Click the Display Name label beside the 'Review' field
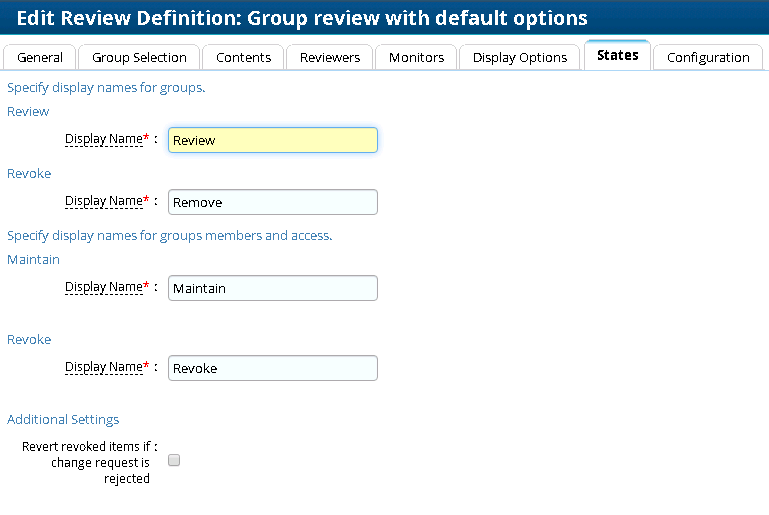 104,140
